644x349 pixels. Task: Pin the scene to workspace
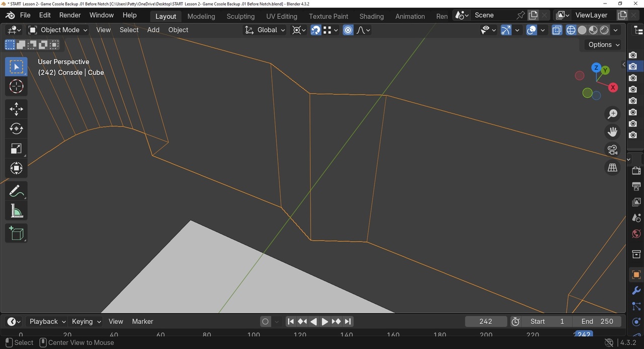pos(521,15)
